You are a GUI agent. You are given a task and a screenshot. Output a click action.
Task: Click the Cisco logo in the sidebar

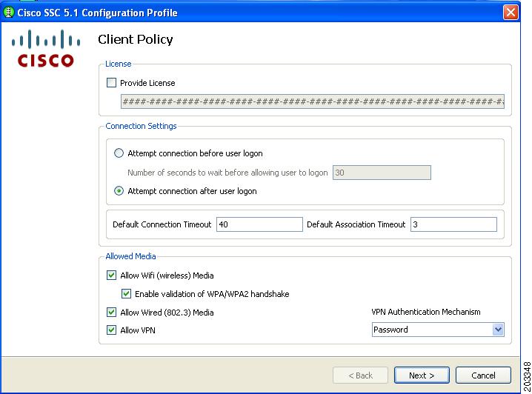tap(46, 50)
